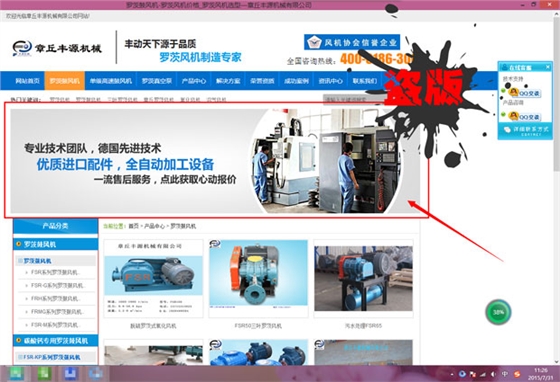Open the 网站首页 navigation tab

tap(27, 81)
